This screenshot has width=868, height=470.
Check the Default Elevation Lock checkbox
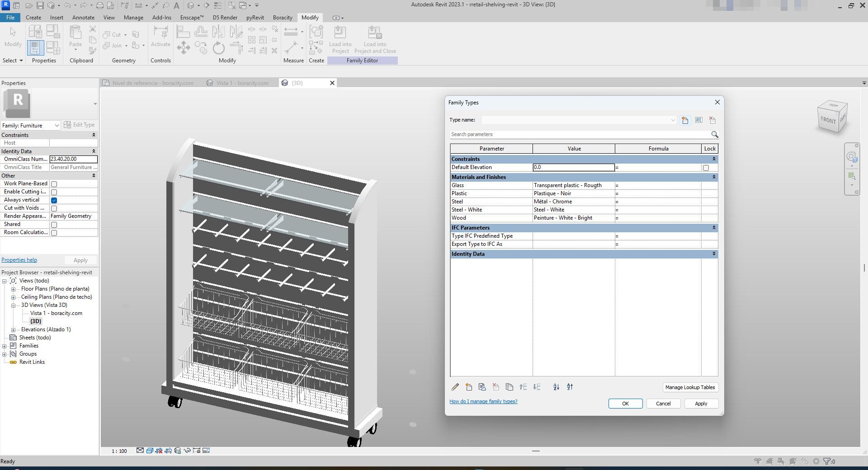(x=706, y=168)
